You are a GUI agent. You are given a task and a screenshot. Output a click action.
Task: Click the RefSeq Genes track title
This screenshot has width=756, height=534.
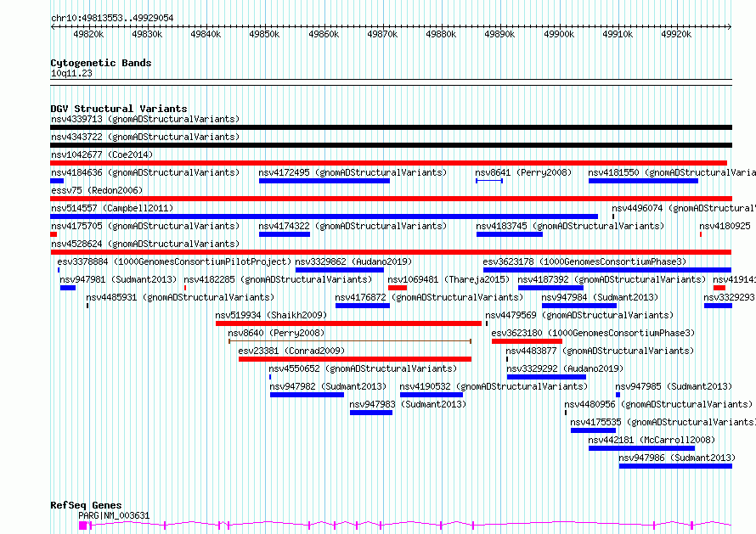click(86, 506)
